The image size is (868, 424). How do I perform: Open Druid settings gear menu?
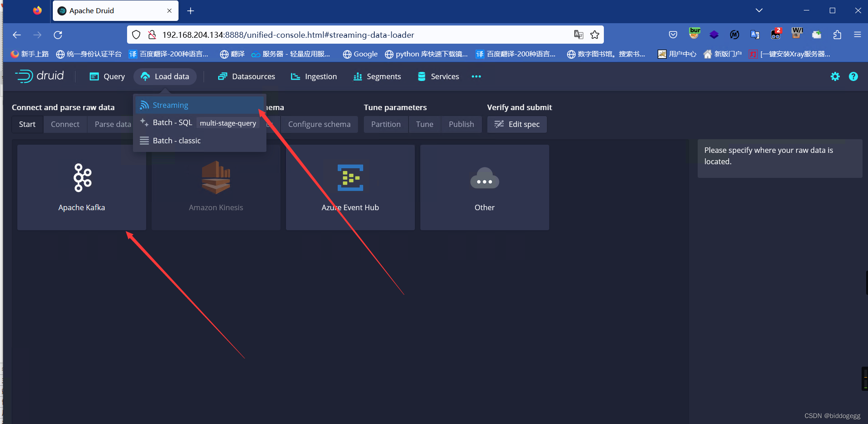[835, 76]
